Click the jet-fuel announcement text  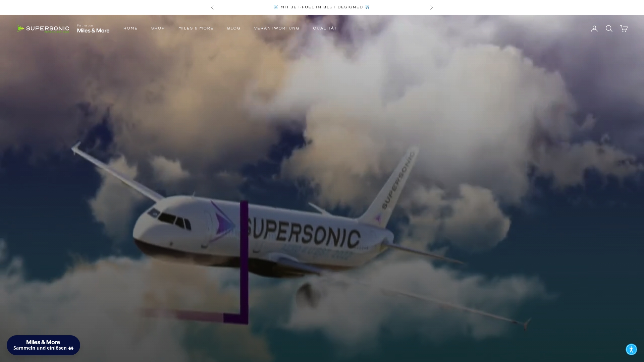(321, 7)
